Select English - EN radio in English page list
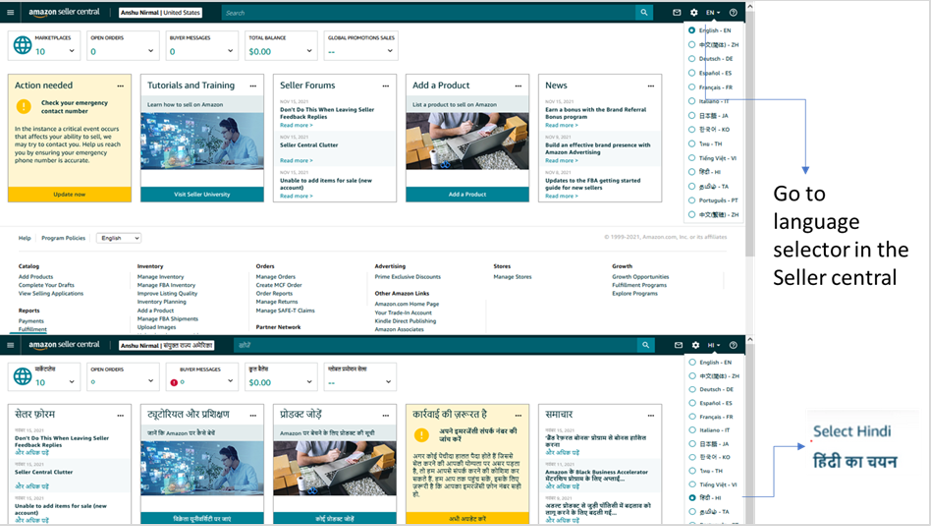Image resolution: width=938 pixels, height=526 pixels. (692, 30)
